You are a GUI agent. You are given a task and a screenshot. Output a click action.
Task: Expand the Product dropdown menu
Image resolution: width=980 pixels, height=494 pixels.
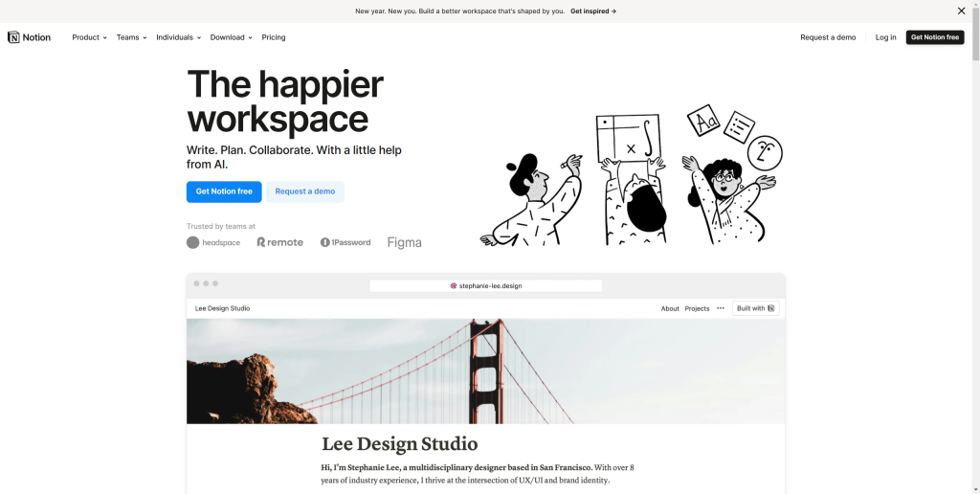[x=89, y=37]
